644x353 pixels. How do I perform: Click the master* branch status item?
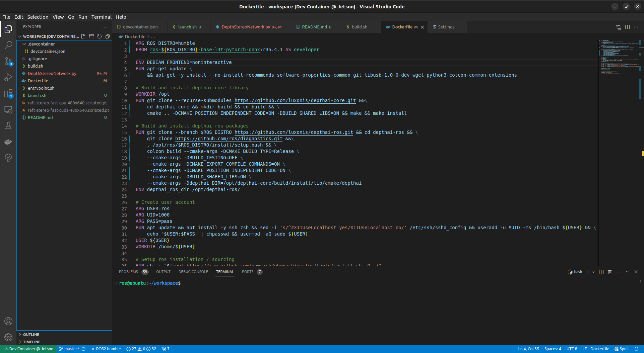click(x=69, y=349)
